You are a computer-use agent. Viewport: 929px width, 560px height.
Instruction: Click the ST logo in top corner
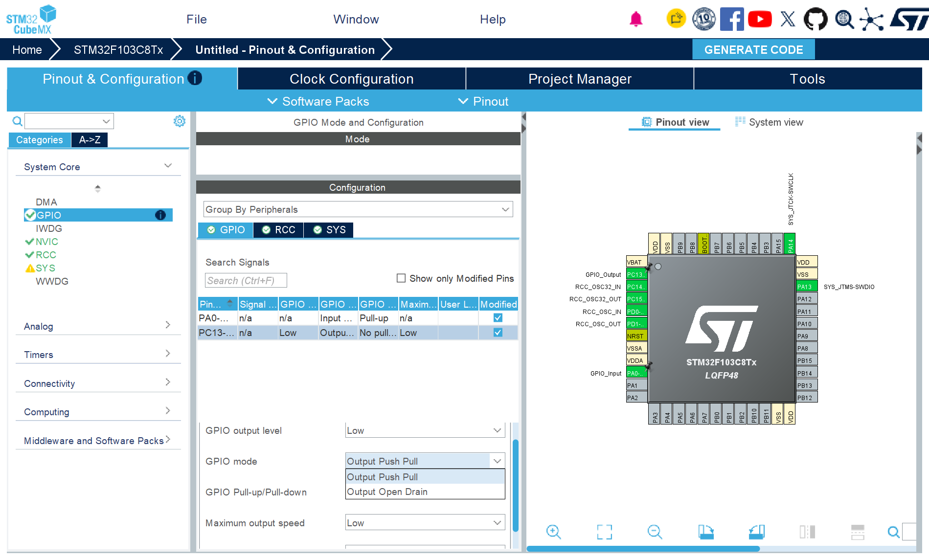909,19
